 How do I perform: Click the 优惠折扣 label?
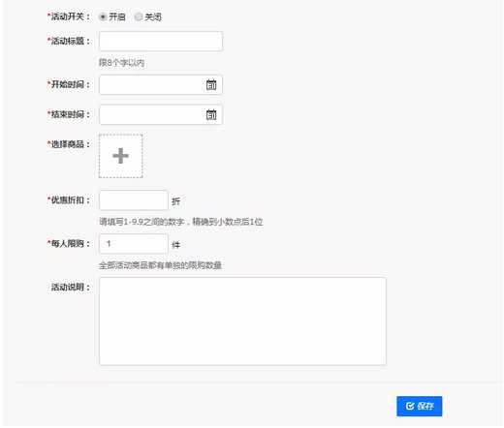pyautogui.click(x=69, y=200)
